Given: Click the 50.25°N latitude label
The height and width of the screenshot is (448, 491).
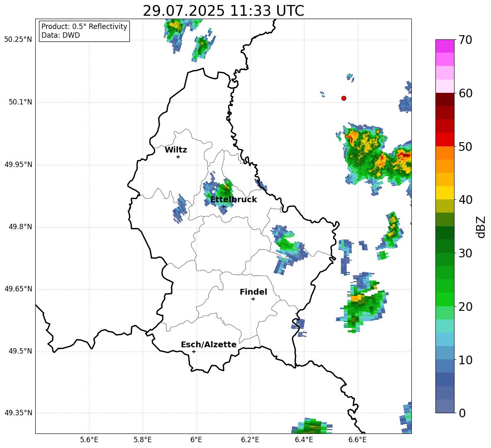Looking at the screenshot, I should (x=18, y=40).
